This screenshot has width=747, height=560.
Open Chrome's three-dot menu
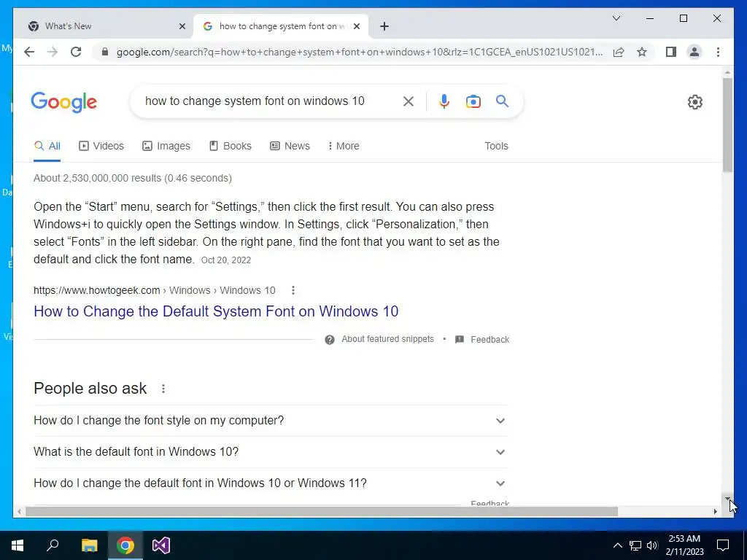tap(718, 52)
